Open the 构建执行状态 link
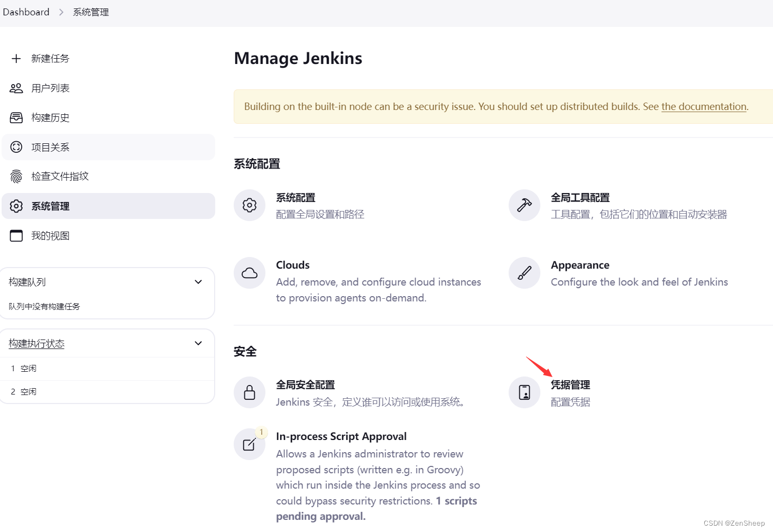773x532 pixels. (x=36, y=344)
